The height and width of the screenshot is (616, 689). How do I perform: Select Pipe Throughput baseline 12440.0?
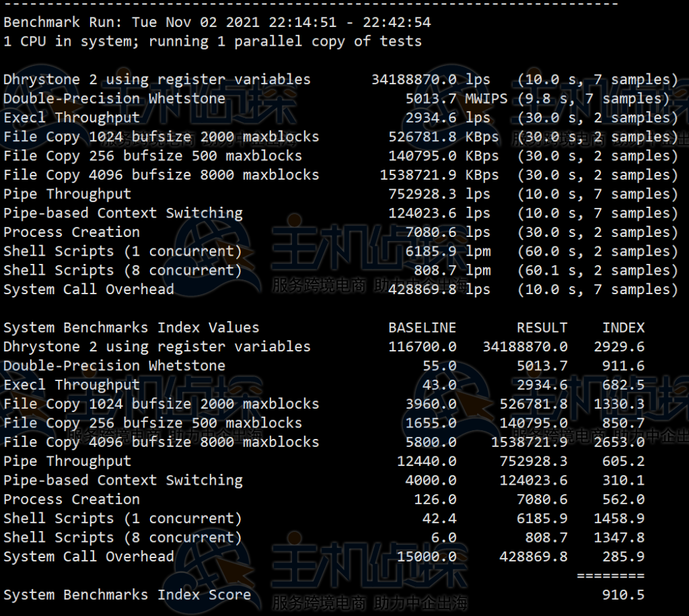(427, 461)
